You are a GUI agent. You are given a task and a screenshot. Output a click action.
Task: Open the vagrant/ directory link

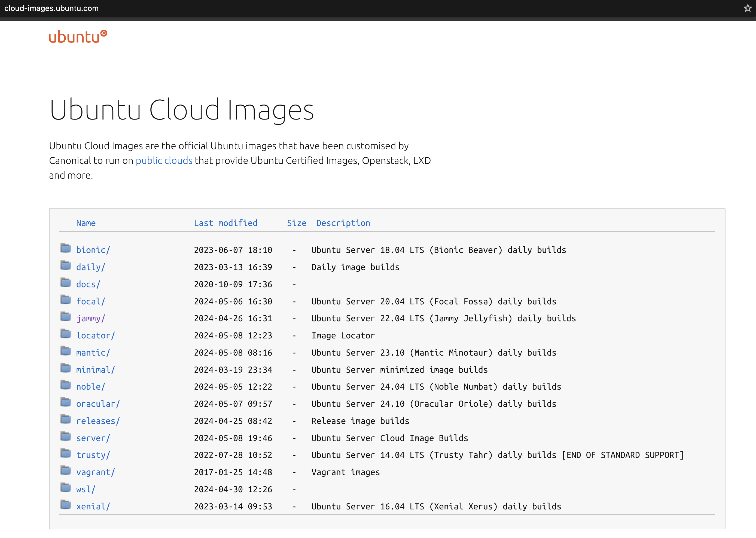pos(96,472)
